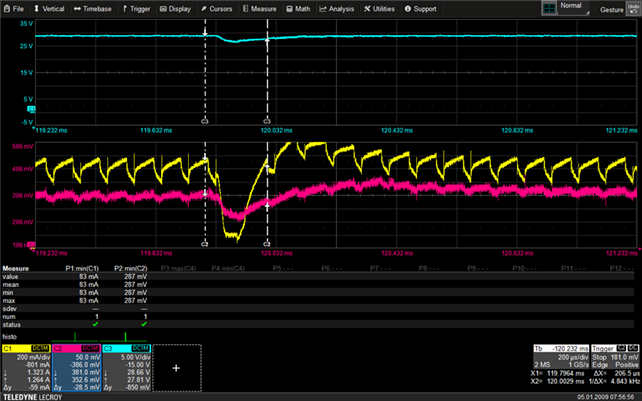
Task: Click the 35 V label on the top grid axis
Action: pyautogui.click(x=26, y=24)
